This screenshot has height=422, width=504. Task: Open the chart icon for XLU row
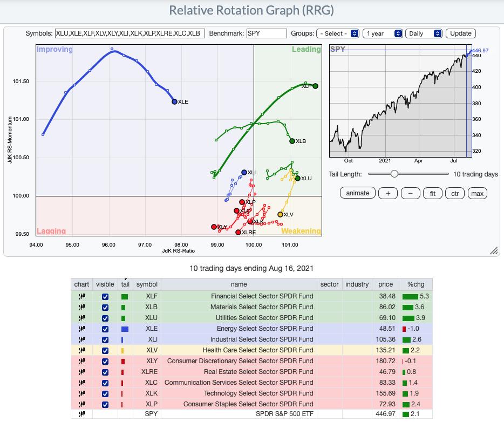tap(81, 318)
